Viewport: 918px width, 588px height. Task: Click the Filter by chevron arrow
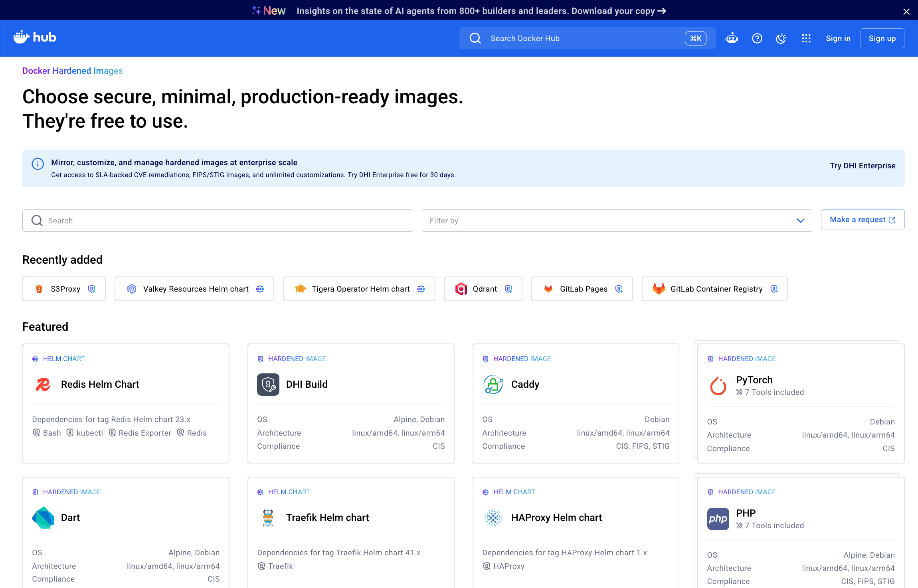[x=801, y=221]
